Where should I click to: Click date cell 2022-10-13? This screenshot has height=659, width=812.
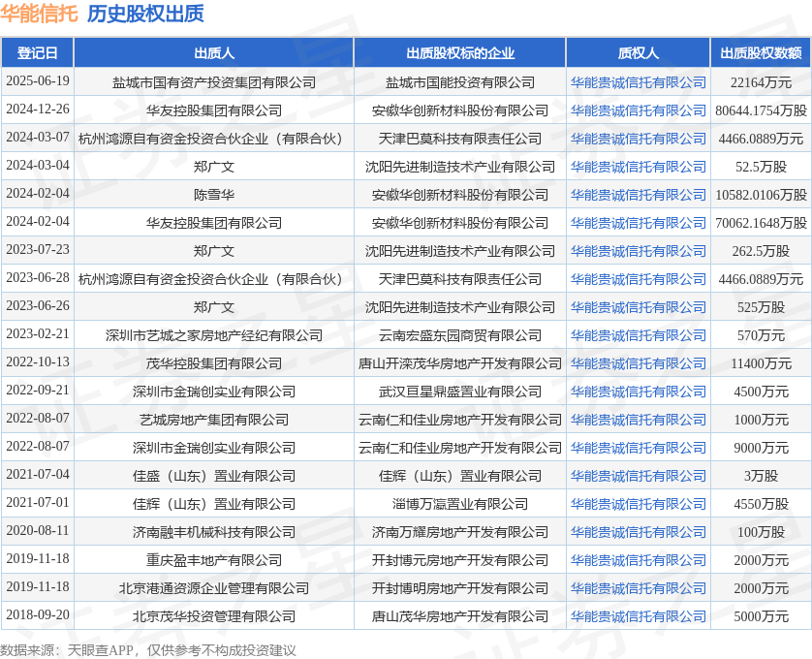[38, 362]
